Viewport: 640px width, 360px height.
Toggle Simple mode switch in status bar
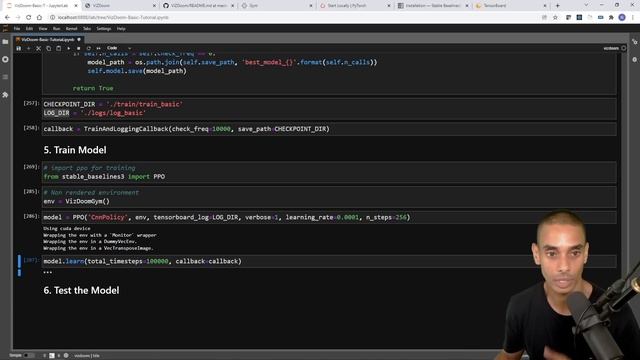coord(29,356)
